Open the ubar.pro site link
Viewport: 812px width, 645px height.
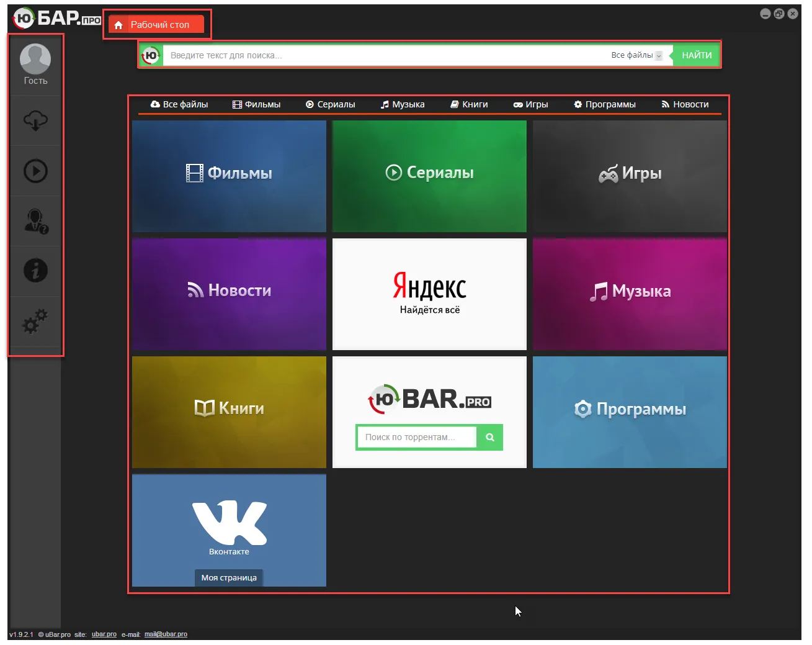pyautogui.click(x=104, y=634)
